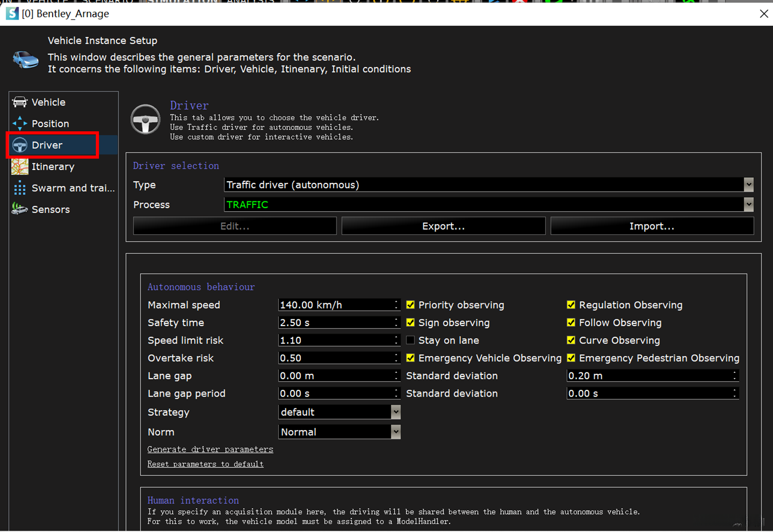Image resolution: width=773 pixels, height=532 pixels.
Task: Toggle Priority observing checkbox
Action: point(410,305)
